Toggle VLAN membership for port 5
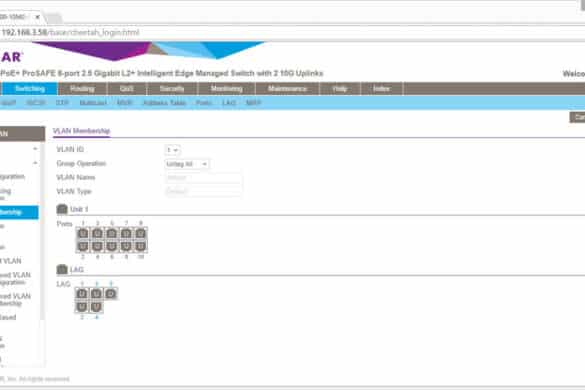This screenshot has height=390, width=585. [112, 234]
